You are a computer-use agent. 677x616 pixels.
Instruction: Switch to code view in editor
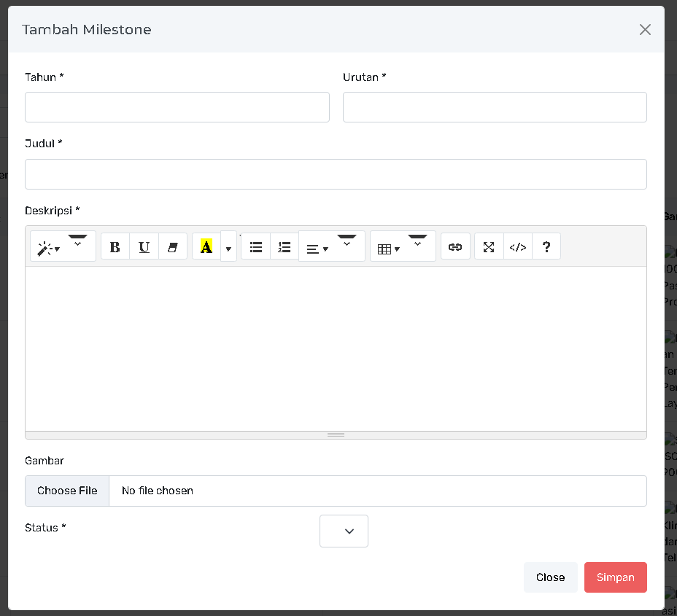pos(517,247)
